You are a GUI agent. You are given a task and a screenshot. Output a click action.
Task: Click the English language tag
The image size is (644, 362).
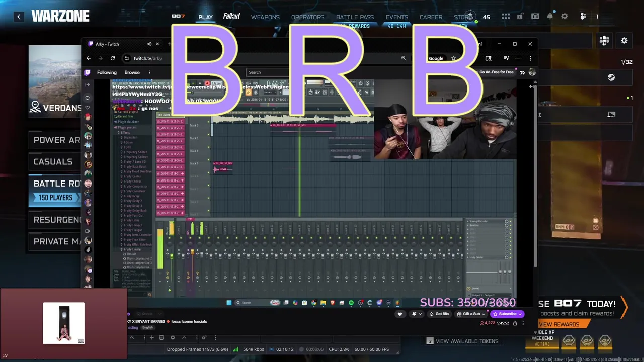(x=147, y=327)
